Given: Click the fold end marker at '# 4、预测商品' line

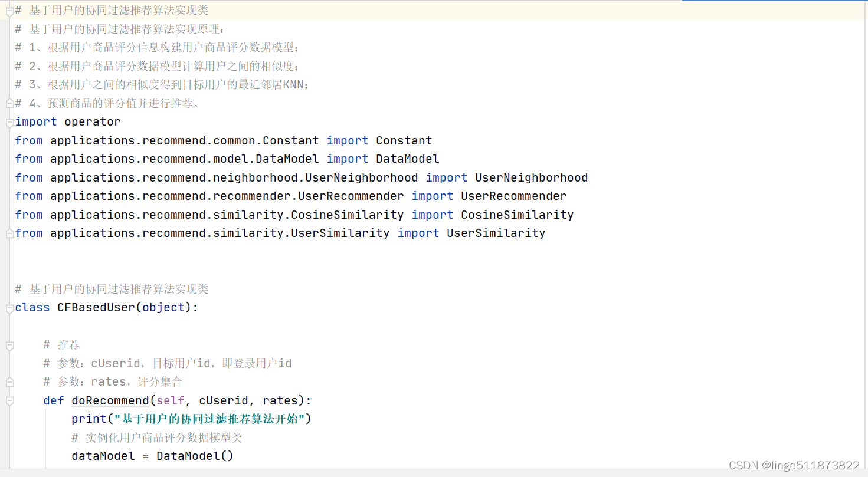Looking at the screenshot, I should click(9, 104).
